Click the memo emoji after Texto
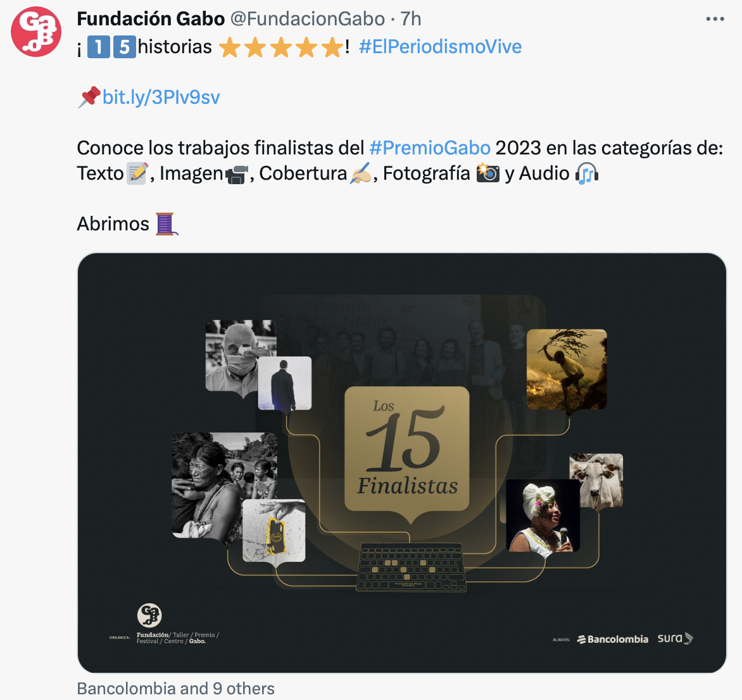The height and width of the screenshot is (700, 742). 137,173
